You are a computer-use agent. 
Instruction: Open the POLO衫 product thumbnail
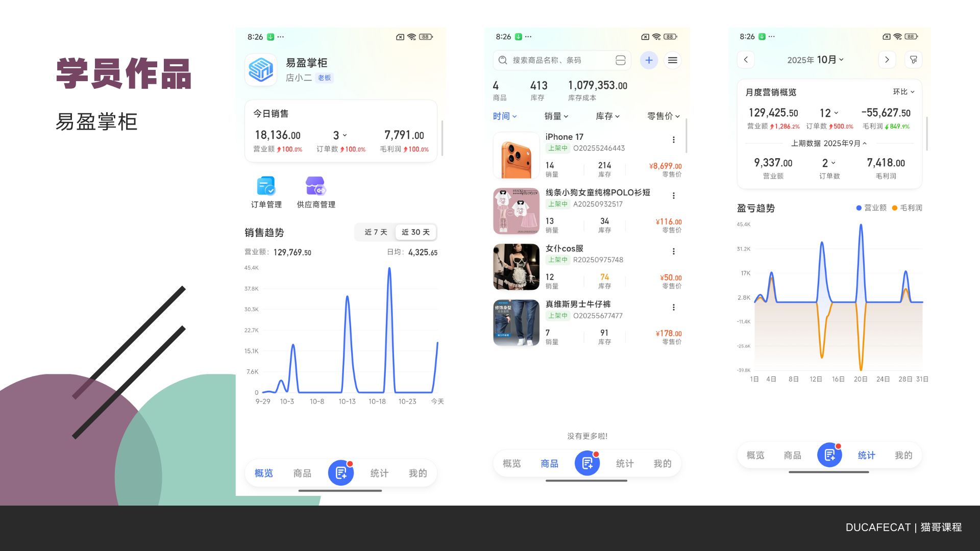[516, 211]
